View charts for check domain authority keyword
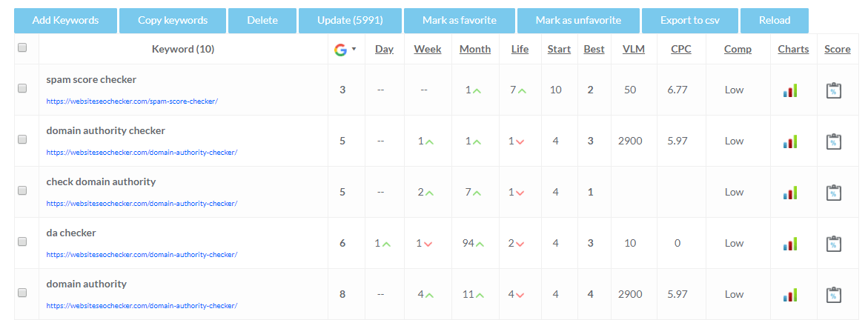868x320 pixels. [x=790, y=193]
